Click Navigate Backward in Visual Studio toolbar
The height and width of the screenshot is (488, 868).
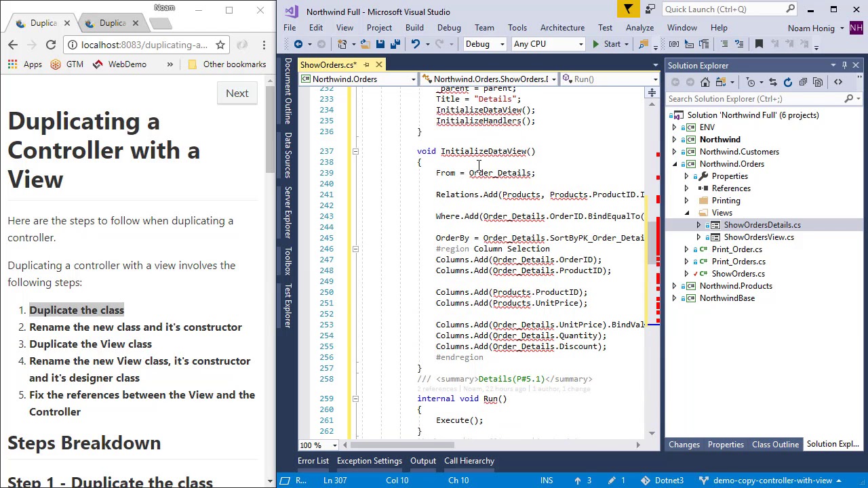tap(298, 44)
